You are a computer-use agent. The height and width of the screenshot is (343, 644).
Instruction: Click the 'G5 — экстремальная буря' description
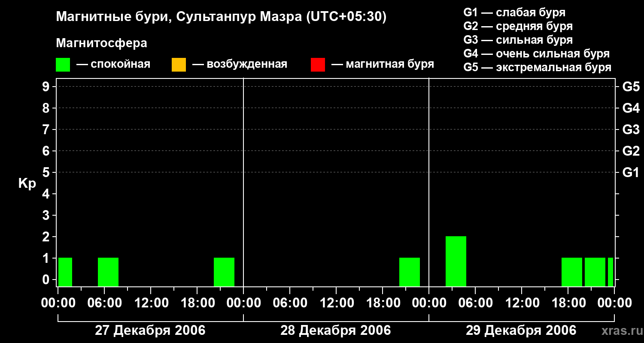[x=538, y=67]
